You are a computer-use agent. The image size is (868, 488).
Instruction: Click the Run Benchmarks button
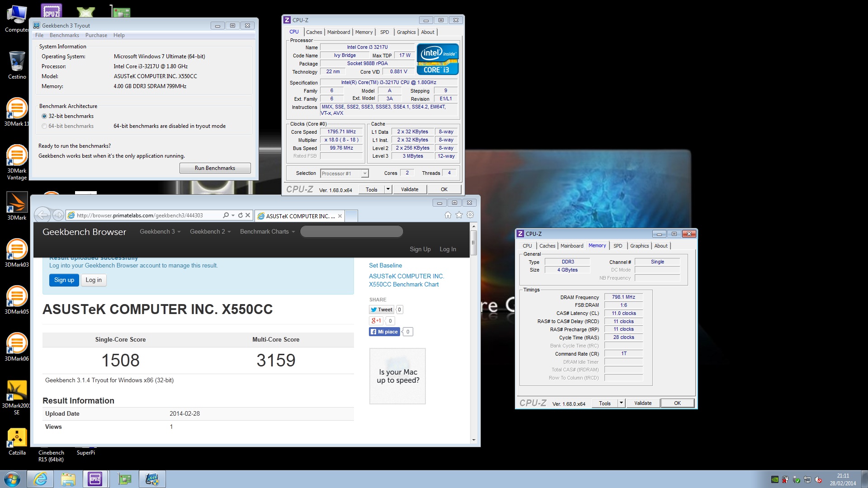pos(215,168)
